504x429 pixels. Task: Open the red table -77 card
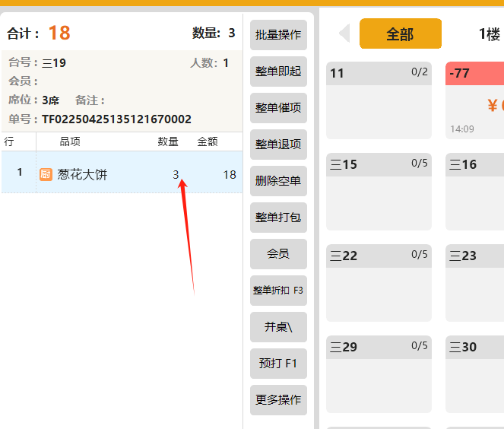(474, 100)
